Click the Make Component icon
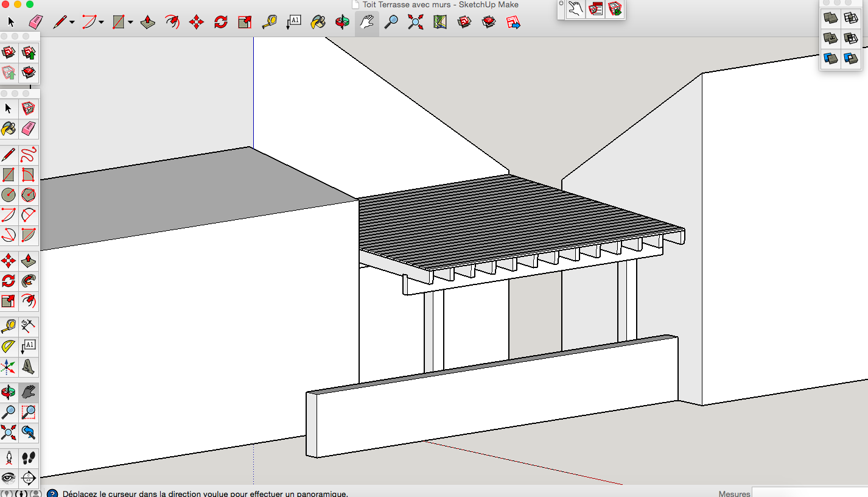 click(29, 108)
